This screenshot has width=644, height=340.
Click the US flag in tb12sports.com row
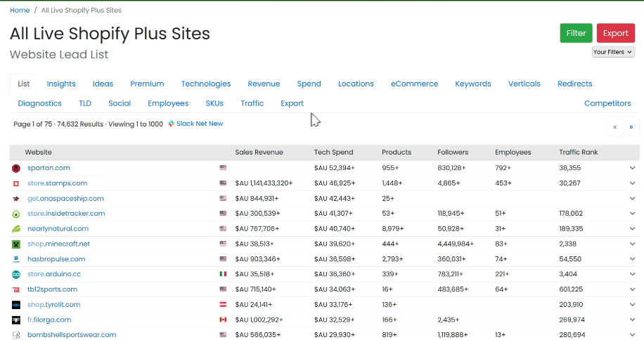223,289
